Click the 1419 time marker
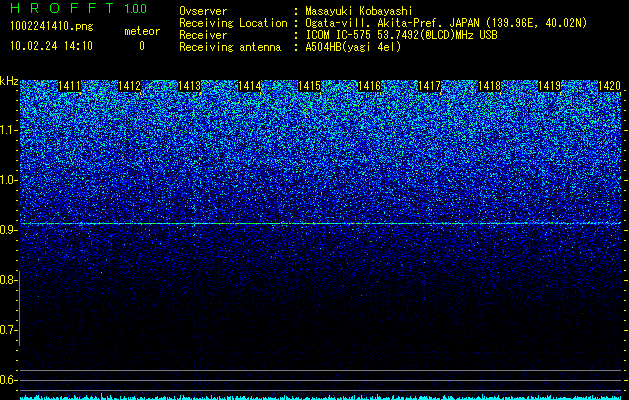 coord(549,86)
